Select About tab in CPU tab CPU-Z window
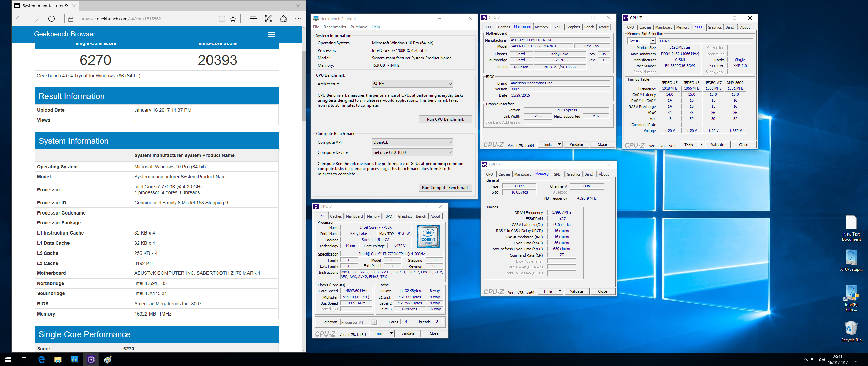868x366 pixels. [435, 216]
